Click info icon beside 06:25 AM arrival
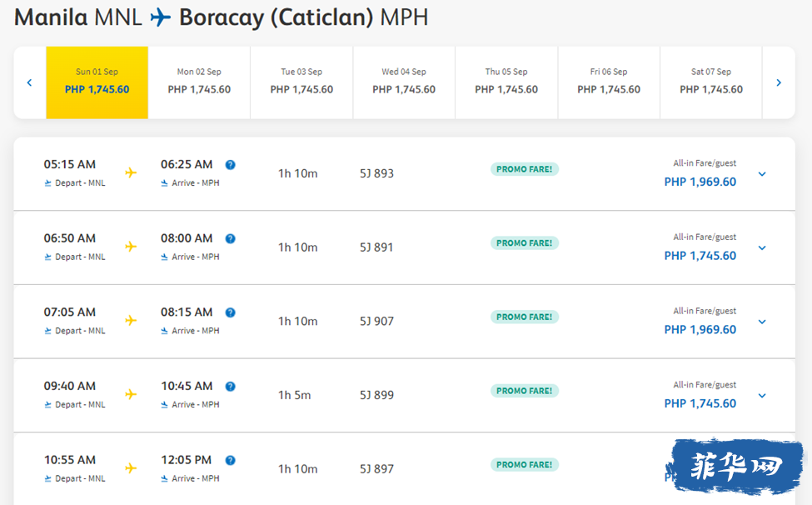The height and width of the screenshot is (505, 812). pyautogui.click(x=231, y=165)
